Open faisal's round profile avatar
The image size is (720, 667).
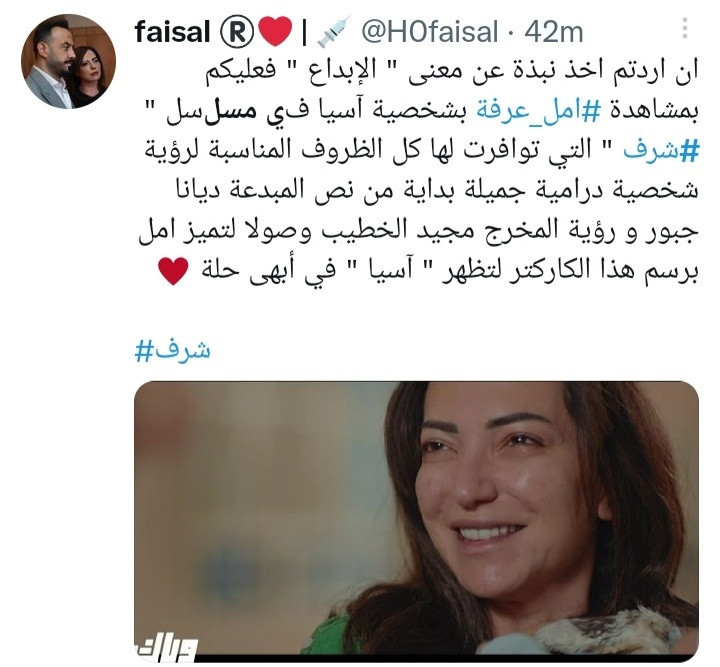point(68,62)
